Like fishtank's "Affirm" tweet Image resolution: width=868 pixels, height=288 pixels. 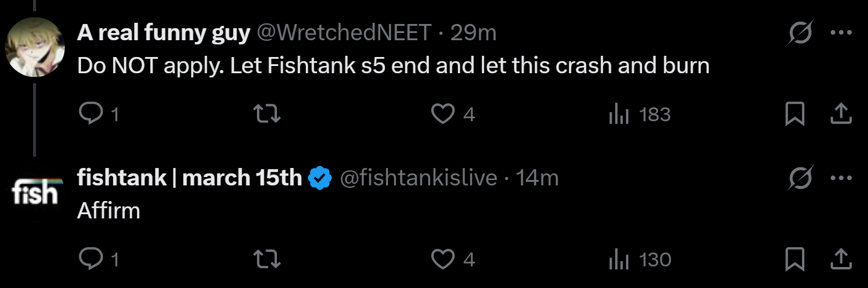click(443, 259)
